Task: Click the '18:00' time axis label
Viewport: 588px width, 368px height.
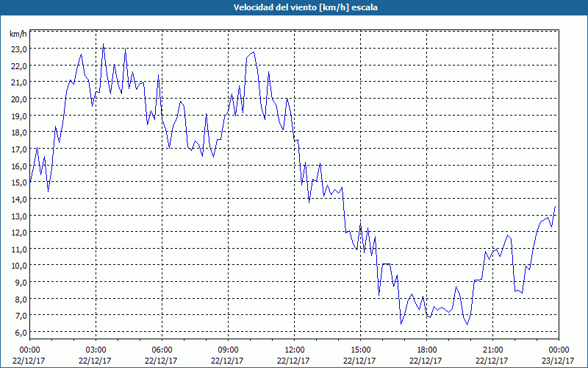Action: tap(427, 350)
